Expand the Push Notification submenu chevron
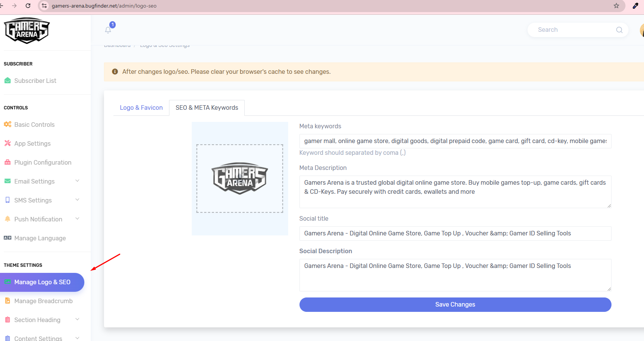This screenshot has width=644, height=341. [78, 219]
